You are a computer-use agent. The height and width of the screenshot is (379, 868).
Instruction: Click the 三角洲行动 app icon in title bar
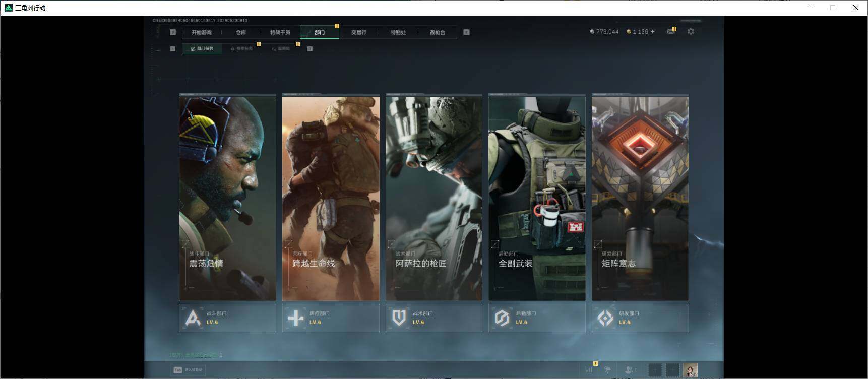pyautogui.click(x=8, y=8)
